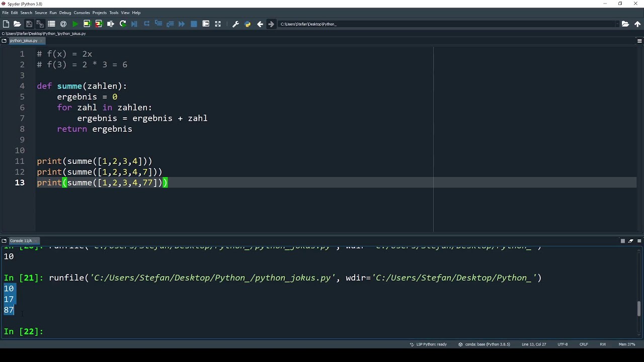Screen dimensions: 644x362
Task: Click debug step-return icon
Action: pos(170,24)
